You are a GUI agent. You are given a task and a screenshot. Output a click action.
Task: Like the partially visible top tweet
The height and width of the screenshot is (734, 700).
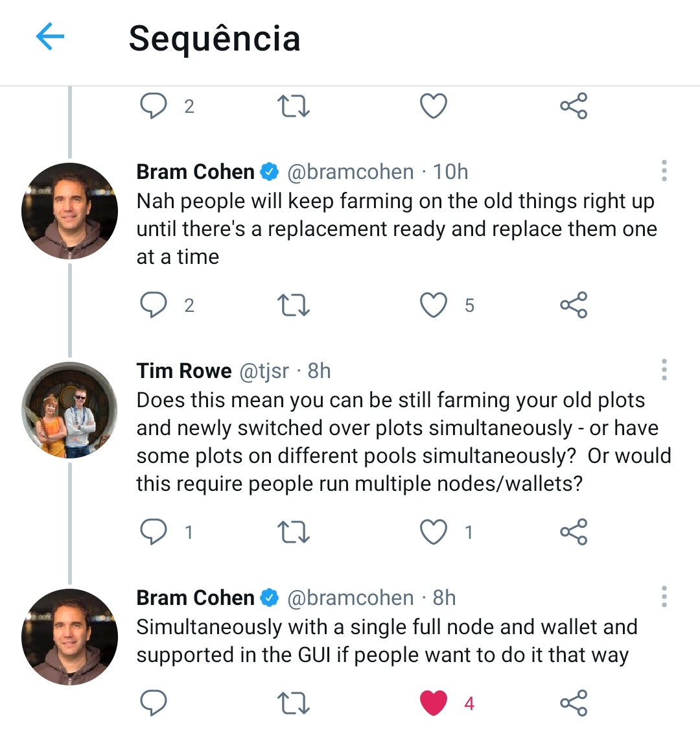[x=434, y=106]
